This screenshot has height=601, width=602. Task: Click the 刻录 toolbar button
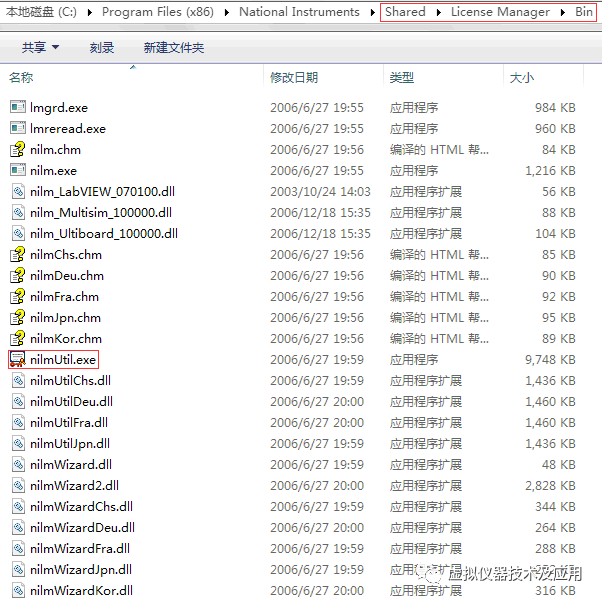coord(102,47)
